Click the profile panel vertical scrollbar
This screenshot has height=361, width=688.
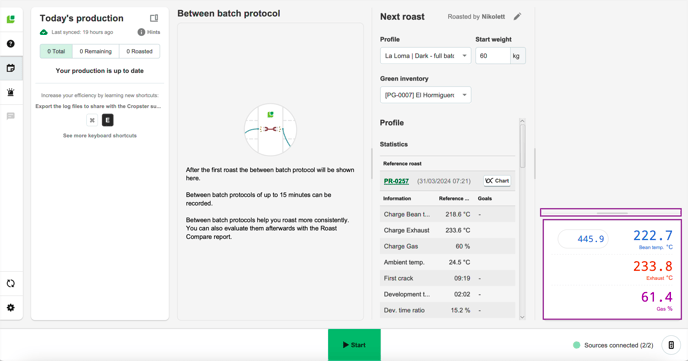pos(522,145)
